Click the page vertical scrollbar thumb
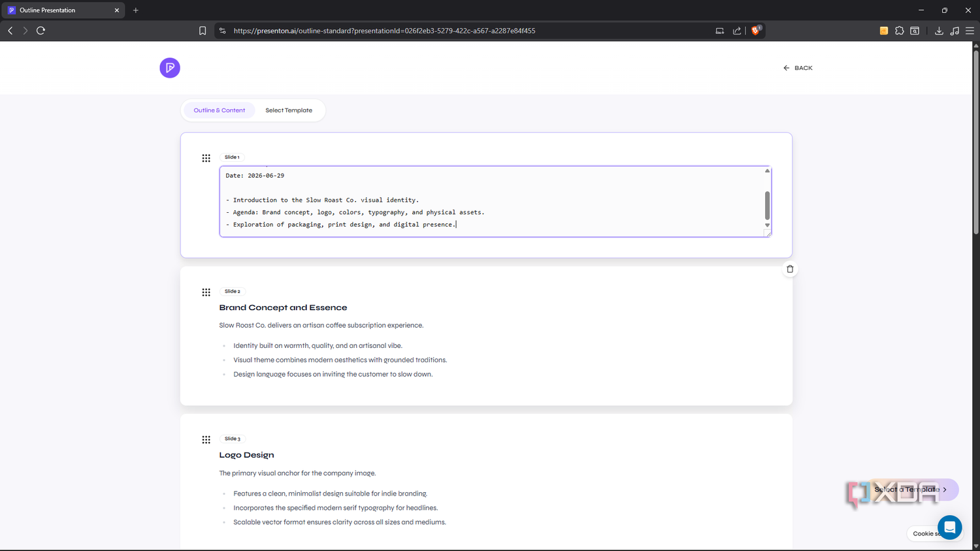980x551 pixels. click(976, 142)
